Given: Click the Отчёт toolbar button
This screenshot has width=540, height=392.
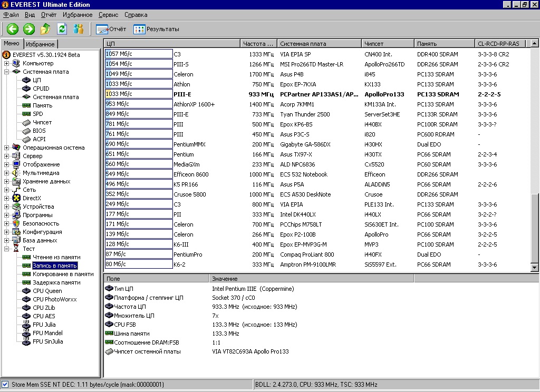Looking at the screenshot, I should pyautogui.click(x=111, y=29).
